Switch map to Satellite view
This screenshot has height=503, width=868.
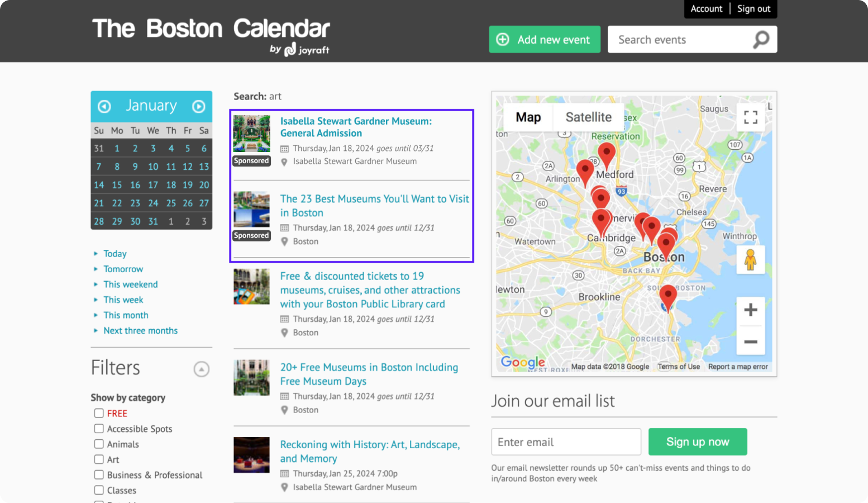(588, 117)
